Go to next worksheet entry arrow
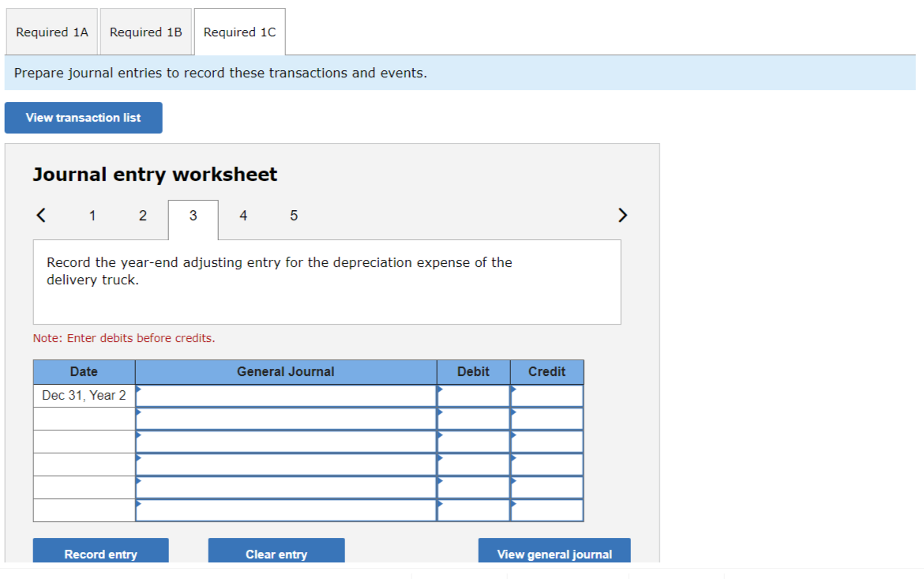This screenshot has width=924, height=579. pyautogui.click(x=622, y=215)
